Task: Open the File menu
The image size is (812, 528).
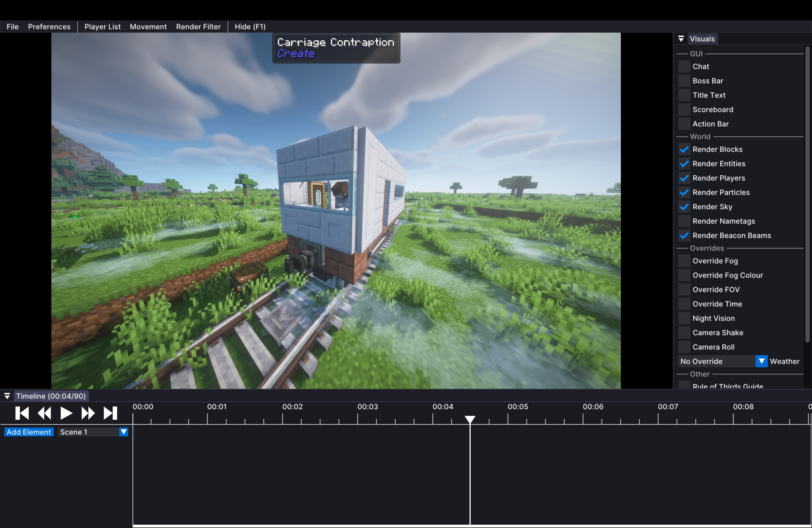Action: (x=13, y=27)
